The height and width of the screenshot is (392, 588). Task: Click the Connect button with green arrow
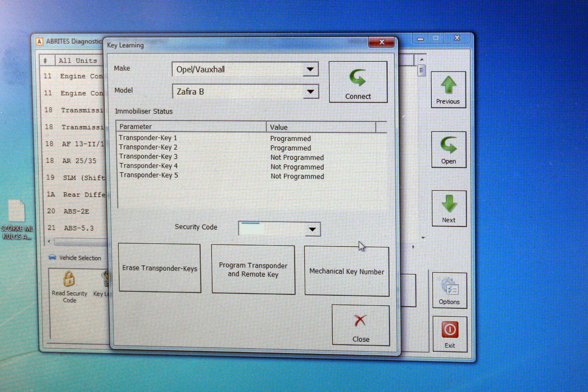pos(358,82)
